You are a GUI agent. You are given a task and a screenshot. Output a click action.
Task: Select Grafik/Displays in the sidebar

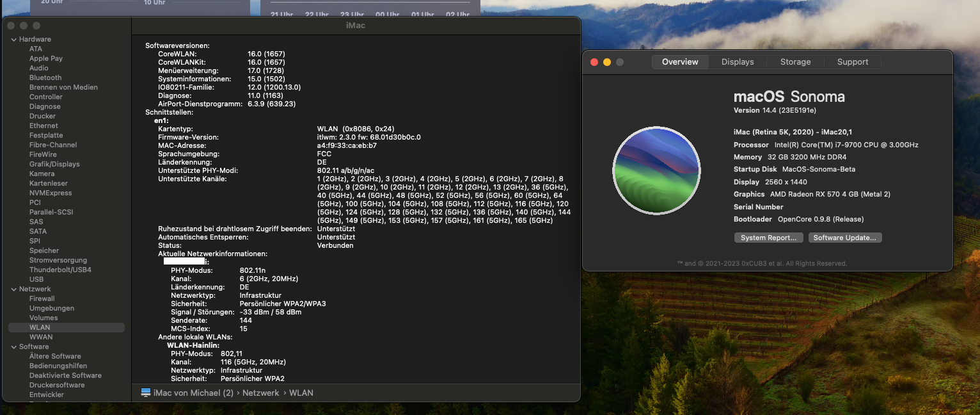(54, 164)
